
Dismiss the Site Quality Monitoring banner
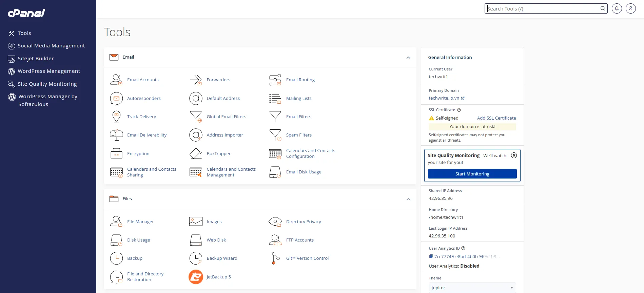514,155
